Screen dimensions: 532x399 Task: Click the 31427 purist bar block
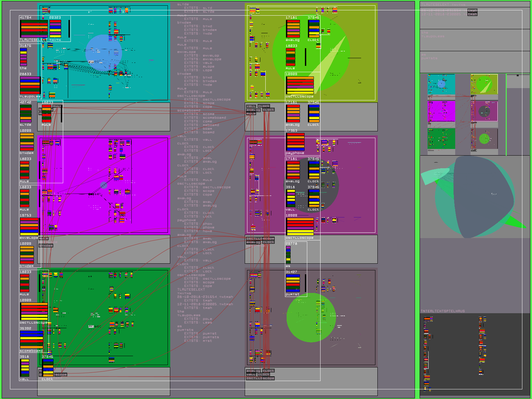pyautogui.click(x=293, y=283)
